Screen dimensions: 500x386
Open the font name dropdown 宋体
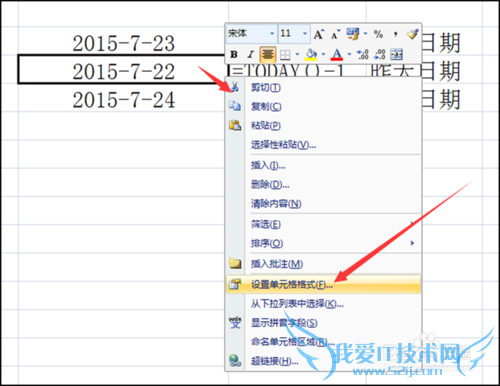coord(272,33)
